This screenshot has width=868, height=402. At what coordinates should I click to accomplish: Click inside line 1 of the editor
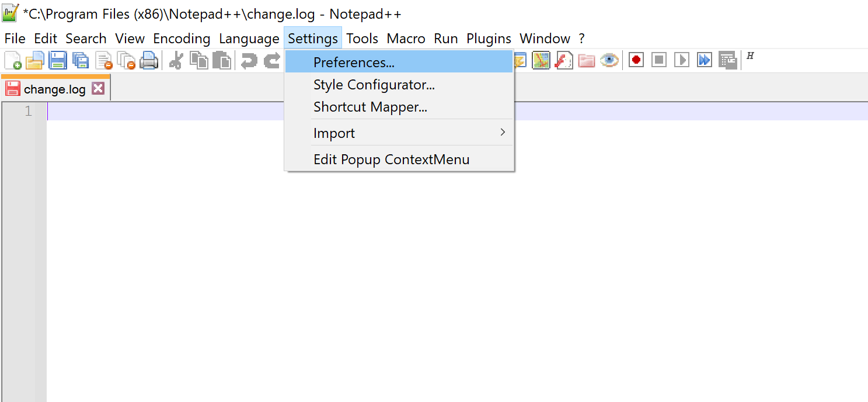(175, 111)
